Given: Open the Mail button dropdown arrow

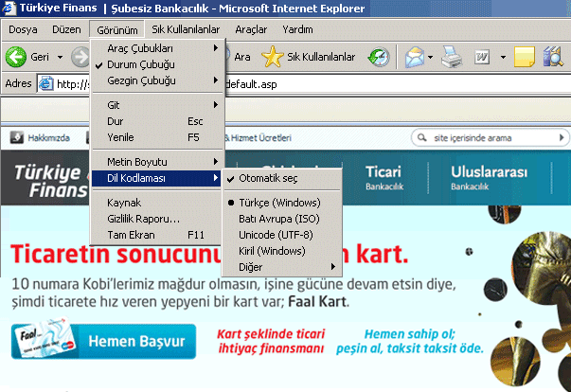Looking at the screenshot, I should coord(430,57).
